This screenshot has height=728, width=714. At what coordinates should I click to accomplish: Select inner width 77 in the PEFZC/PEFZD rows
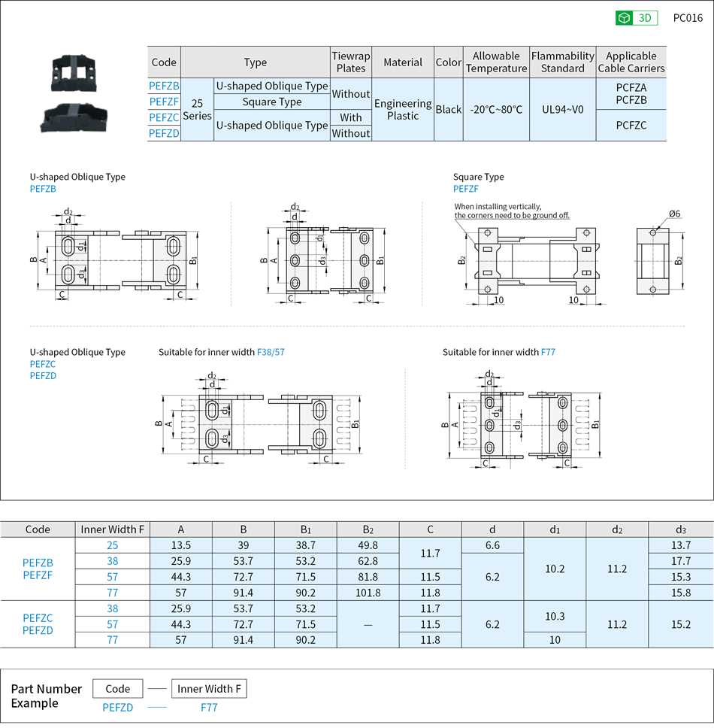coord(112,640)
